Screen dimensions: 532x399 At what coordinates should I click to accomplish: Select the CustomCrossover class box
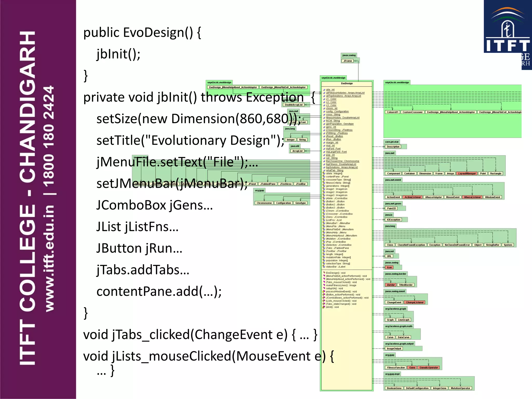[x=413, y=112]
